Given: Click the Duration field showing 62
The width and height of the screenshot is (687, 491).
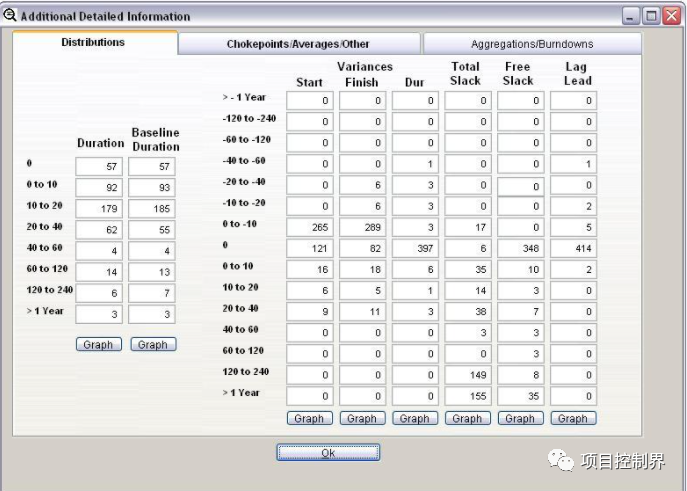Looking at the screenshot, I should [99, 230].
